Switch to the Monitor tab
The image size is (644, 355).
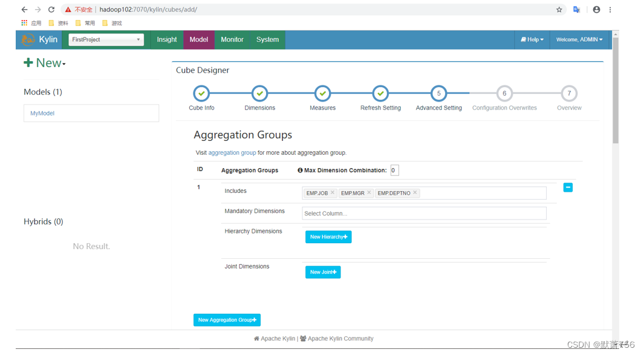pyautogui.click(x=232, y=39)
